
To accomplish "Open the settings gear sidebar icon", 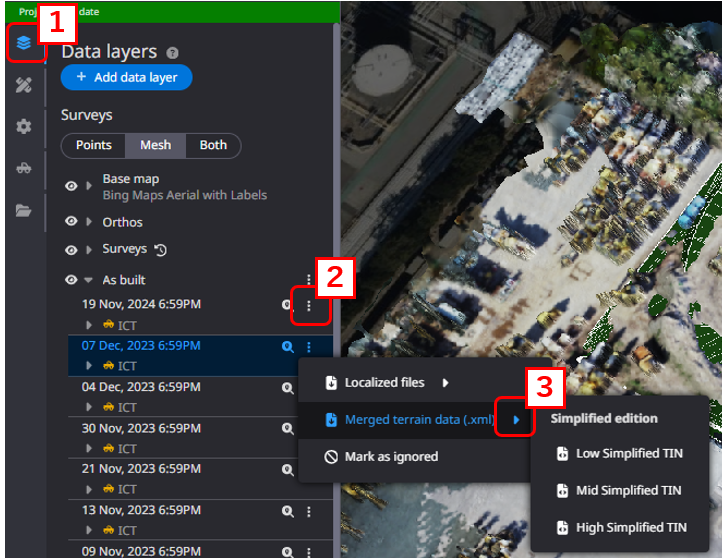I will point(23,126).
